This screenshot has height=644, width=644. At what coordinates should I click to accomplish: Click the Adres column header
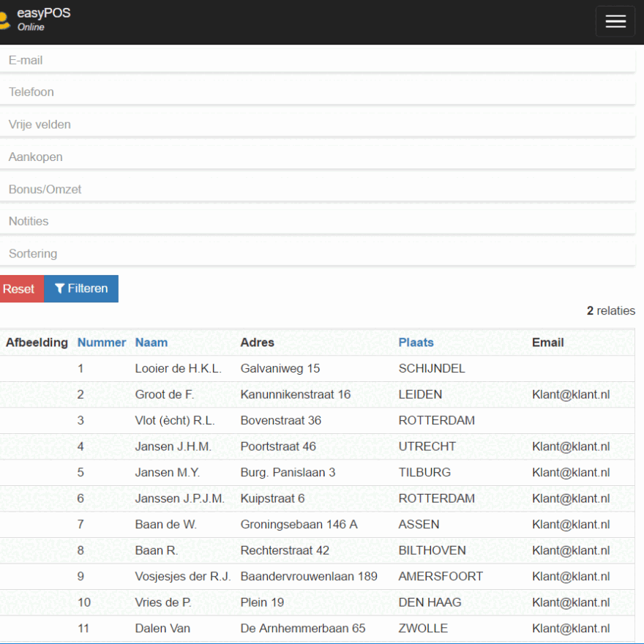[257, 342]
